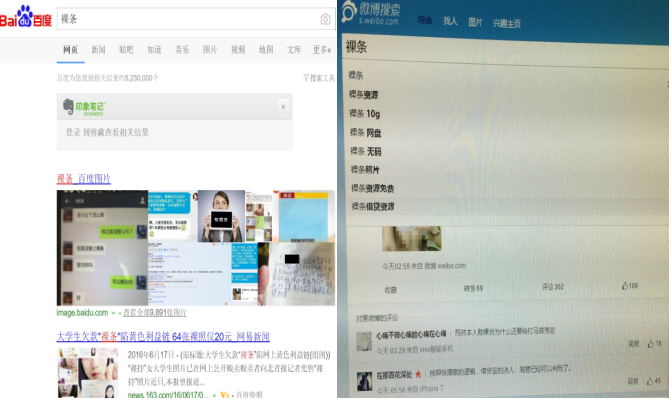This screenshot has width=672, height=408.
Task: Switch to the 图片 tab on Baidu
Action: (x=210, y=50)
